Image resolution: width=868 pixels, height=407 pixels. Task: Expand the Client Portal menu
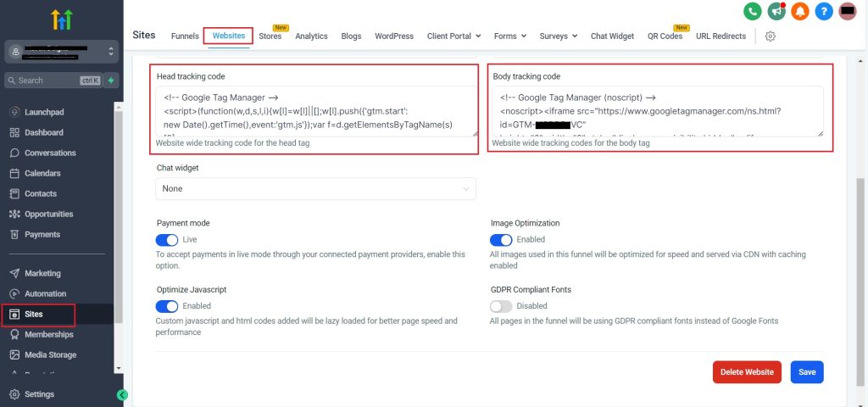tap(454, 36)
